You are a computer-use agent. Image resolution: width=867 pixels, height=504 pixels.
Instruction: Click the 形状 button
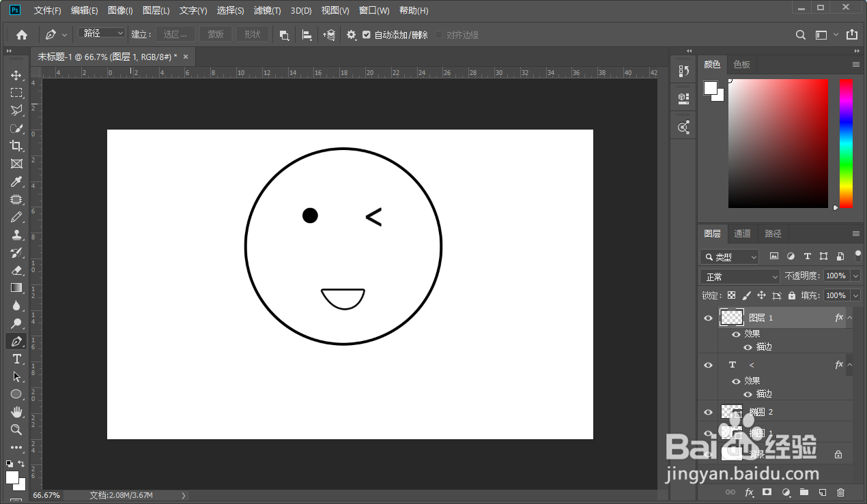(253, 34)
